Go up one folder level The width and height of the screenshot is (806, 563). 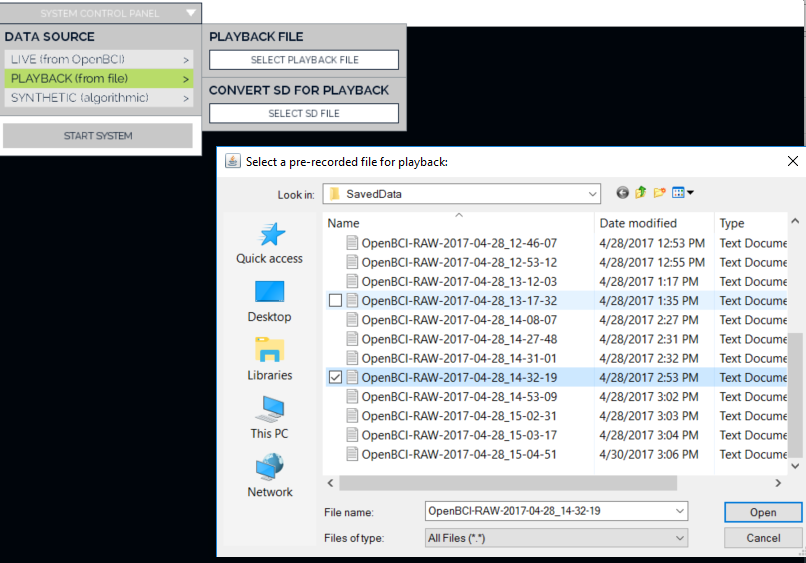click(x=641, y=193)
